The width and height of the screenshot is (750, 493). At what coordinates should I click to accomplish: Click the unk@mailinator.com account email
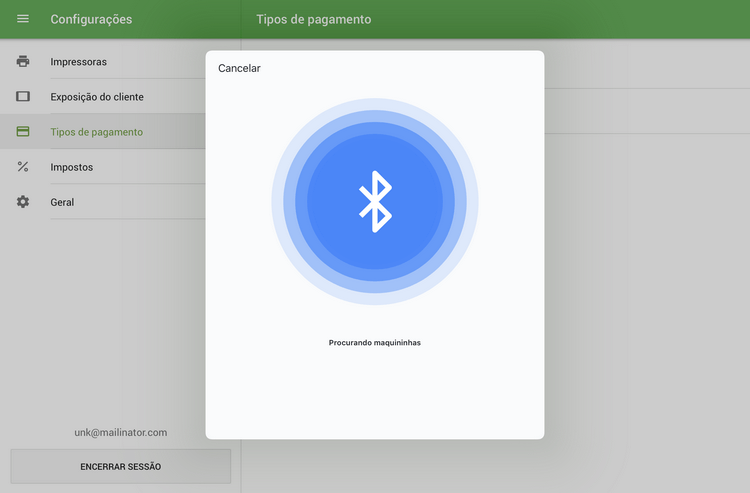coord(120,432)
